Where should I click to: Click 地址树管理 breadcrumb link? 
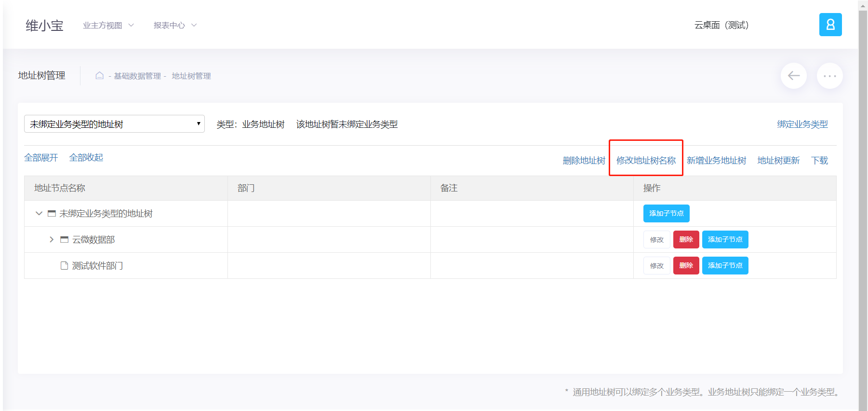click(191, 76)
